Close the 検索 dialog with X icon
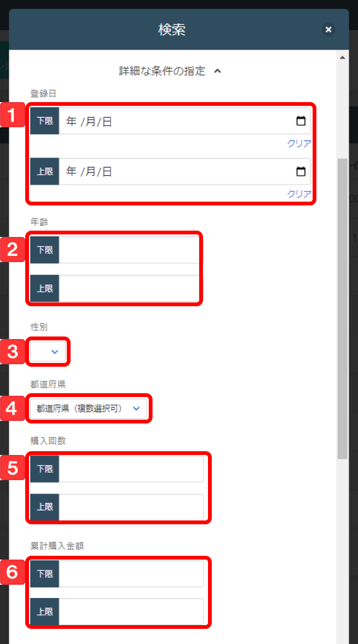The width and height of the screenshot is (358, 644). point(328,30)
